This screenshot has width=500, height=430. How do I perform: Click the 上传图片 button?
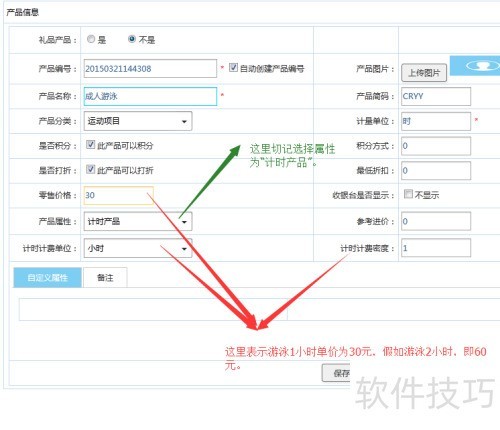[424, 73]
